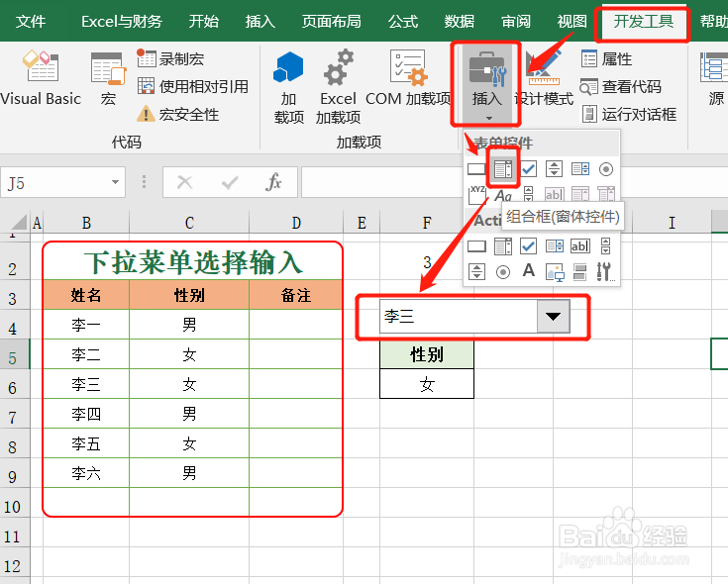
Task: Open the 李三 combo box dropdown arrow
Action: point(553,317)
